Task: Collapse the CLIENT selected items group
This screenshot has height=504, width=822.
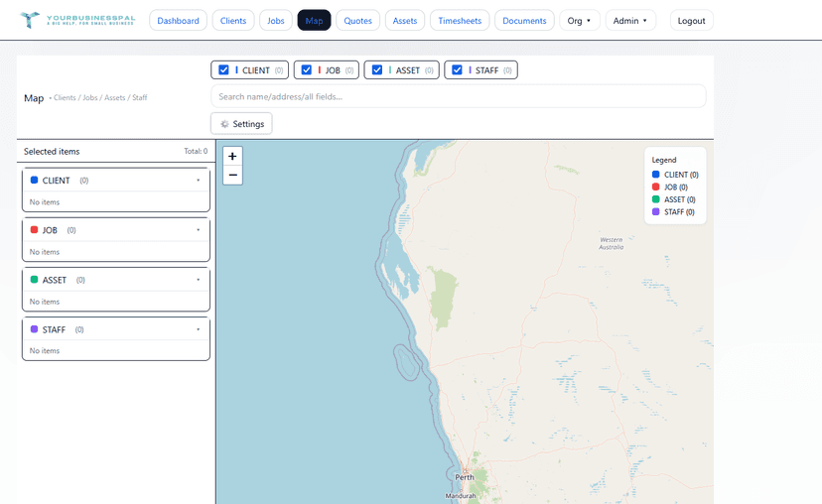Action: pyautogui.click(x=199, y=181)
